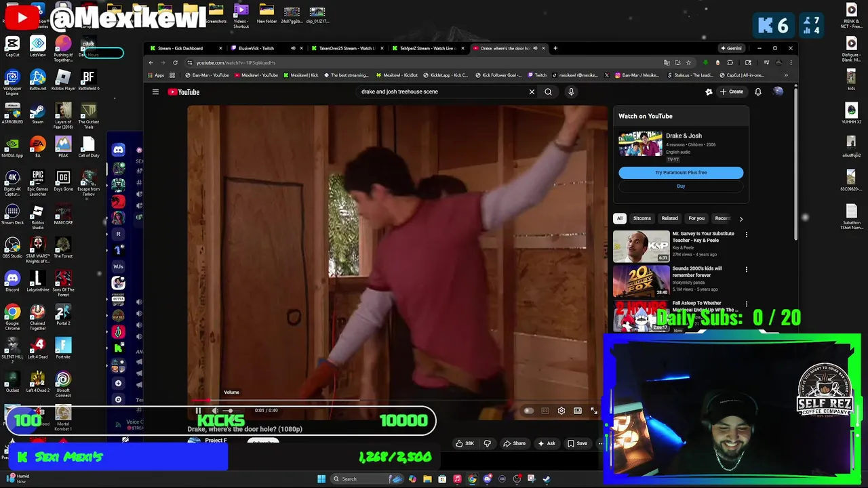The height and width of the screenshot is (488, 868).
Task: Mute the Drake door hole tab audio
Action: click(535, 48)
